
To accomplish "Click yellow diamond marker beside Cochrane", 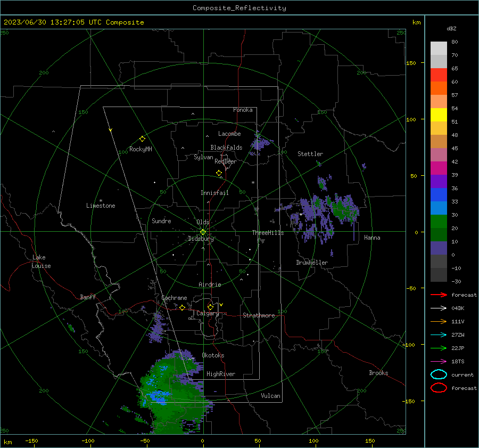I will [x=182, y=308].
